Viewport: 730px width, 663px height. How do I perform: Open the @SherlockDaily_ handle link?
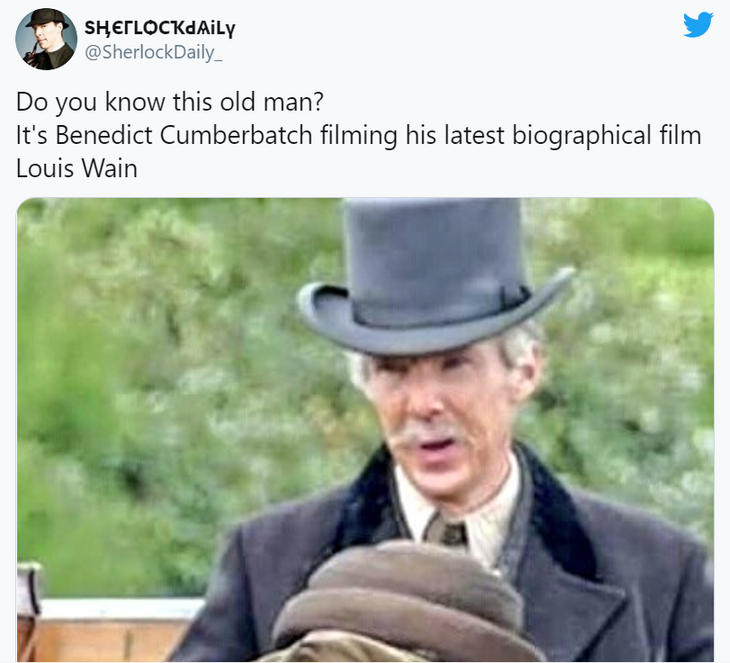point(153,52)
